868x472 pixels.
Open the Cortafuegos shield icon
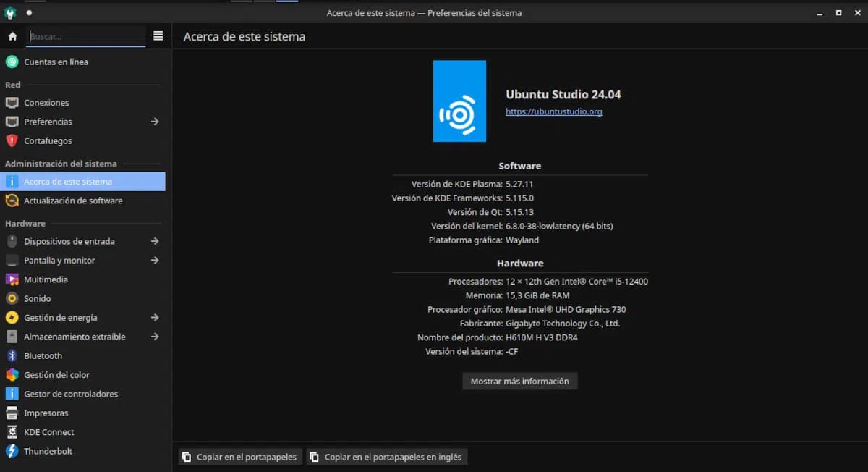tap(12, 141)
